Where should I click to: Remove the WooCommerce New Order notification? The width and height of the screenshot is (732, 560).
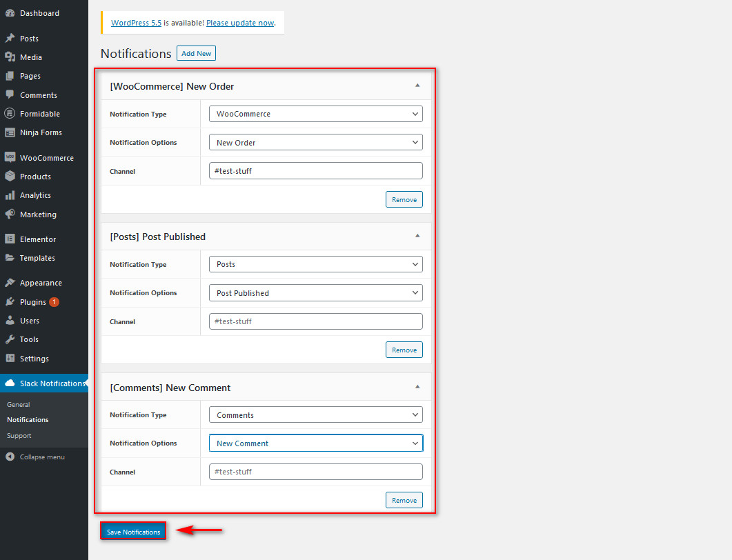point(404,199)
